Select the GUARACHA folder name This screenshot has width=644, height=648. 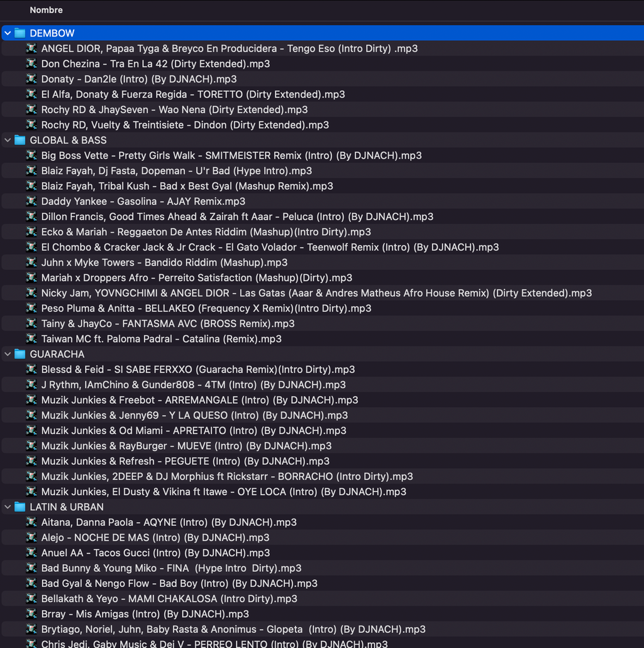point(57,354)
